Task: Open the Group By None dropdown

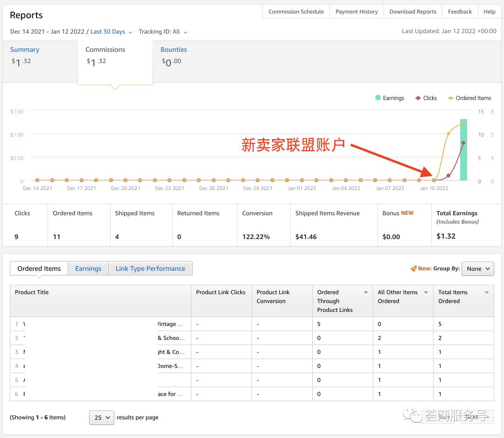Action: [477, 268]
